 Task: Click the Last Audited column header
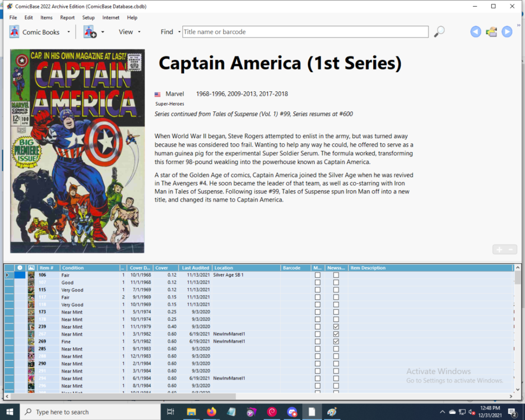tap(195, 268)
